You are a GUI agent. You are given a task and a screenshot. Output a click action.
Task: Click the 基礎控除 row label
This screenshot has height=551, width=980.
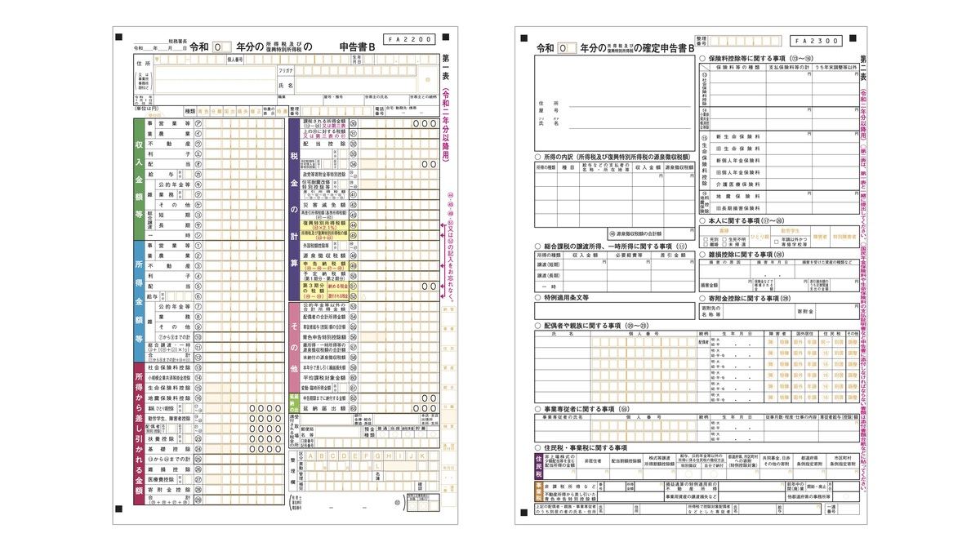pyautogui.click(x=168, y=448)
